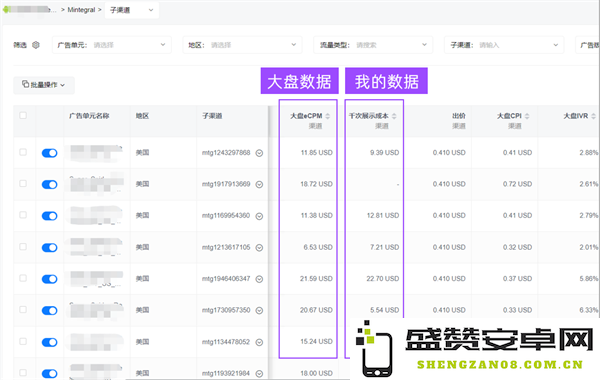Select sub-channel ID mtg1946406347
Screen dimensions: 600x380
tap(226, 279)
